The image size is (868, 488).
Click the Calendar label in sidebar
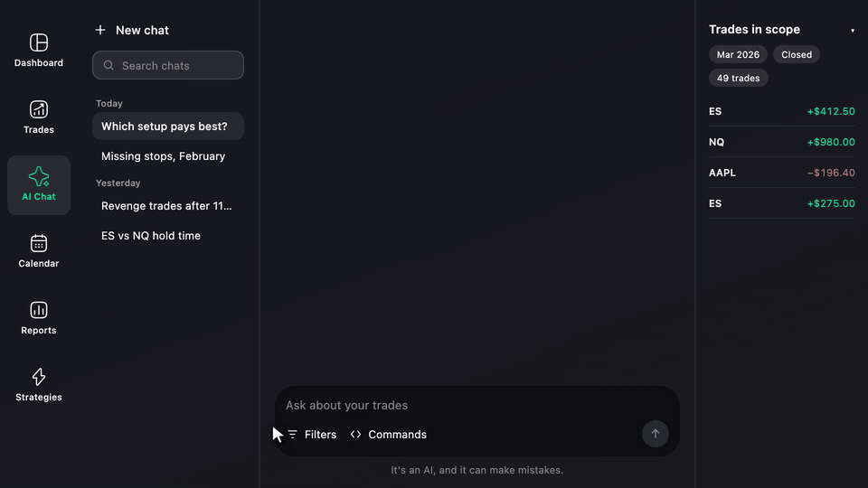click(x=39, y=263)
